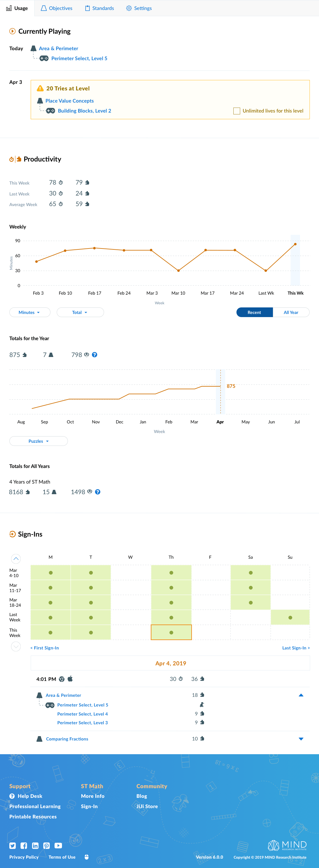Click help icon beside 798 yearly total
319x868 pixels.
click(95, 355)
